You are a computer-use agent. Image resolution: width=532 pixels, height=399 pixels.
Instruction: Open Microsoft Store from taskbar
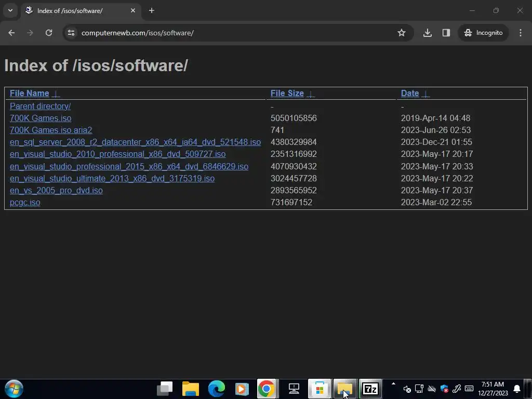coord(320,389)
